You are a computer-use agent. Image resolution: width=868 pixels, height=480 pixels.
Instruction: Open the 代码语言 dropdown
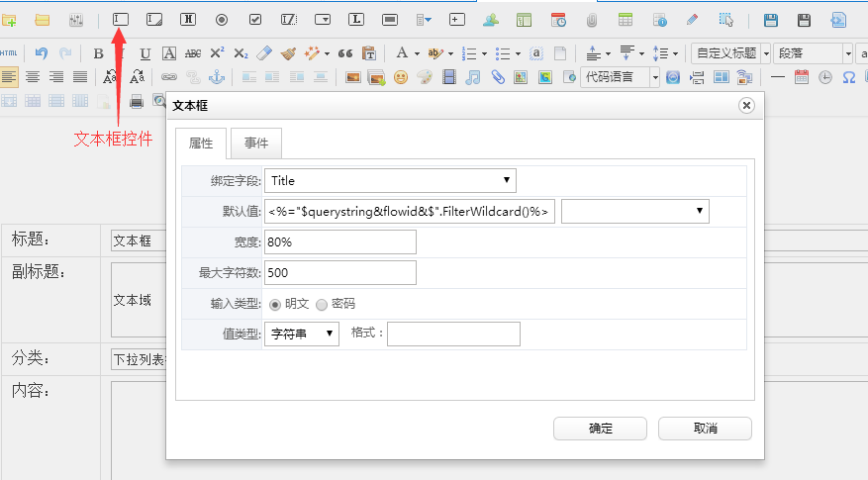[x=620, y=77]
